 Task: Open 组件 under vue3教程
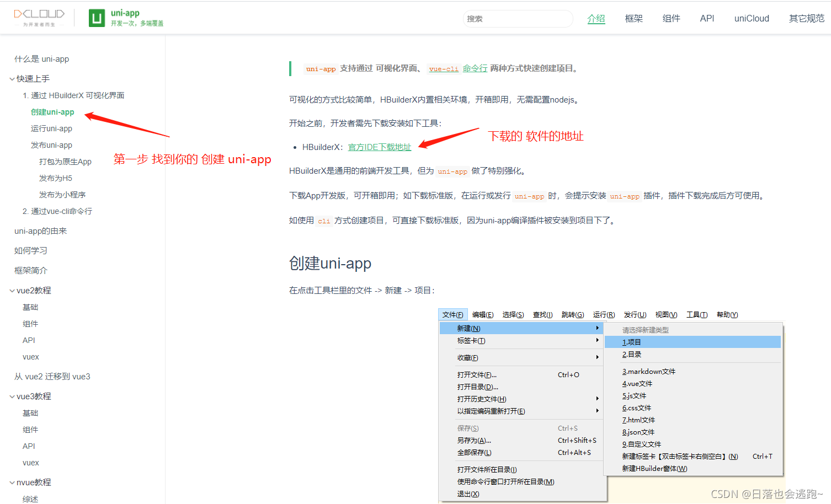pyautogui.click(x=30, y=430)
